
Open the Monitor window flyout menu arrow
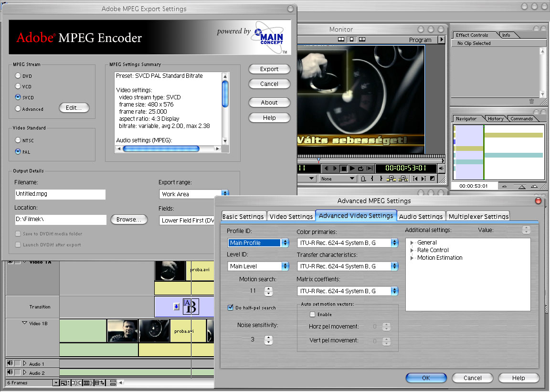tap(442, 40)
